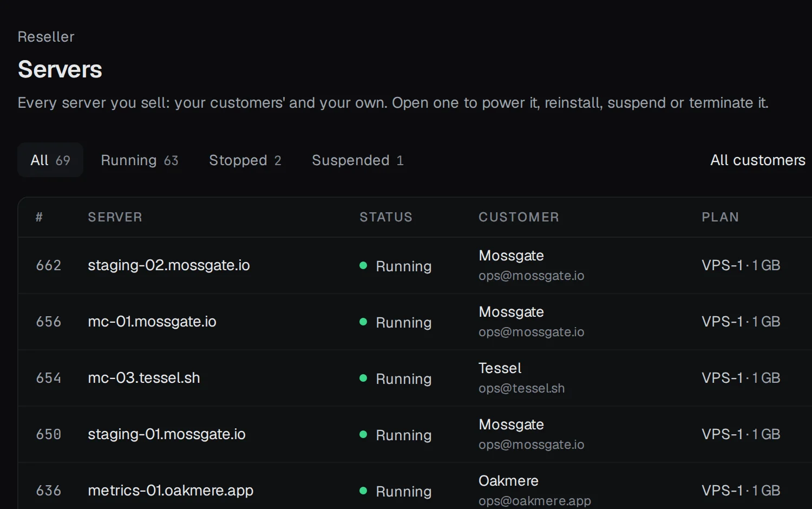
Task: Click ops@mossgate.io email in staging-01 row
Action: (532, 445)
